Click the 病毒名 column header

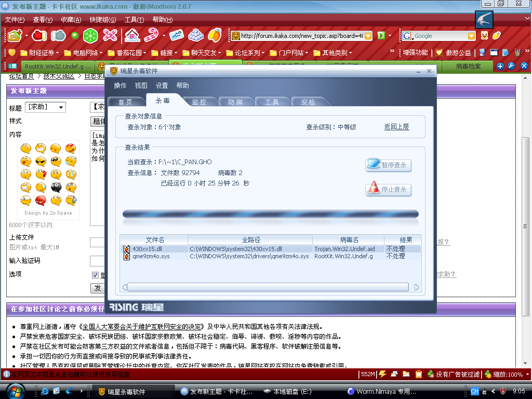pos(349,240)
